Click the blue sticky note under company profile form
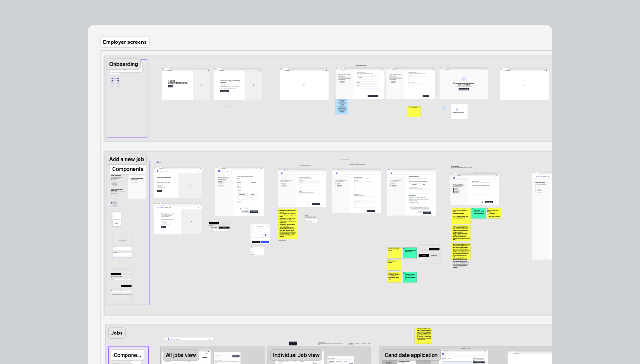 [342, 107]
